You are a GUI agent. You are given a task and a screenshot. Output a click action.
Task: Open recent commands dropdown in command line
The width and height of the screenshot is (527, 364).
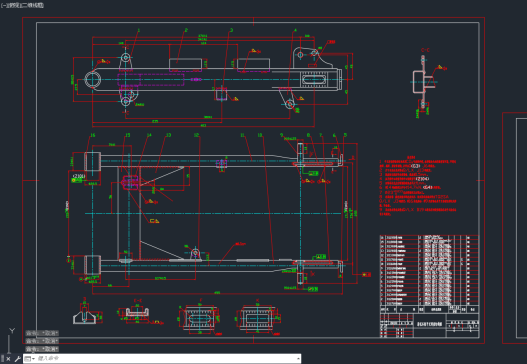point(29,359)
